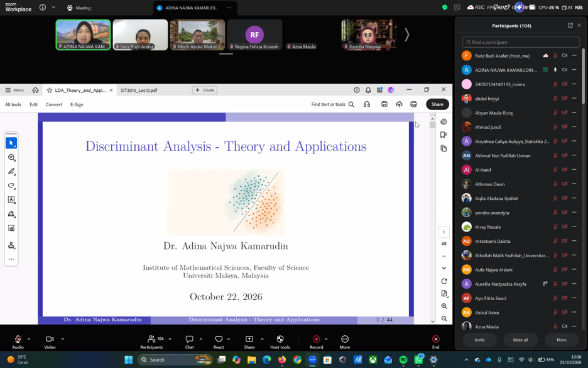
Task: Open All tools in Acrobat
Action: [13, 104]
